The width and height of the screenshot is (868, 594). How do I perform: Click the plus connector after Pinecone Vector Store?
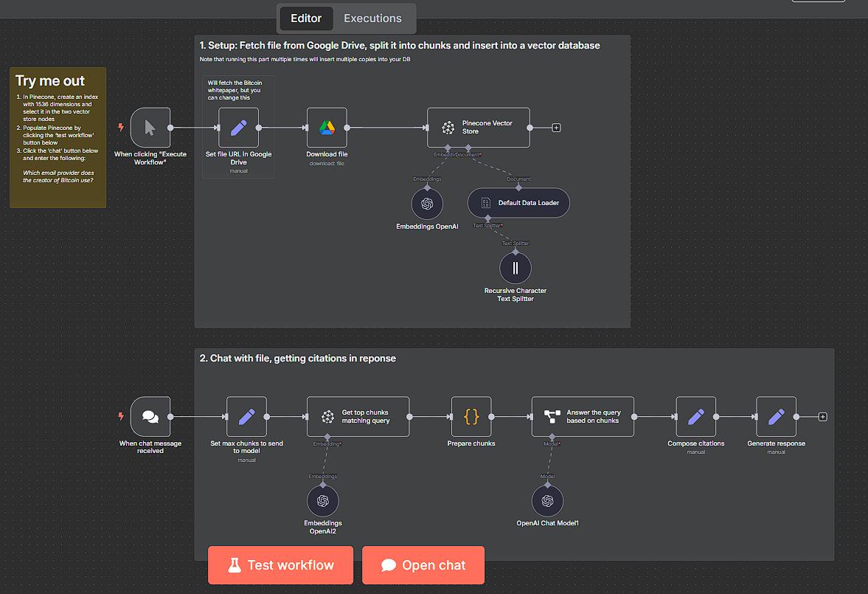click(556, 128)
